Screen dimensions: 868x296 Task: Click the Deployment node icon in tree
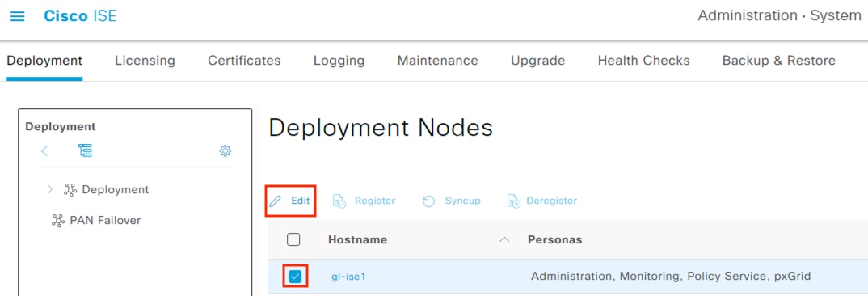70,189
